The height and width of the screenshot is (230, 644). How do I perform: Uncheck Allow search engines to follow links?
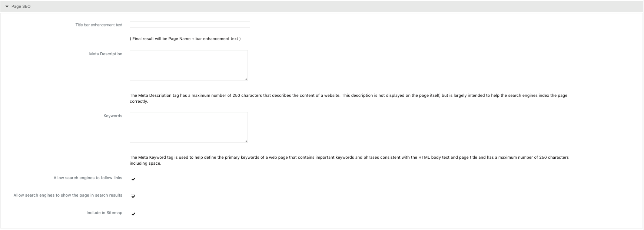tap(133, 179)
